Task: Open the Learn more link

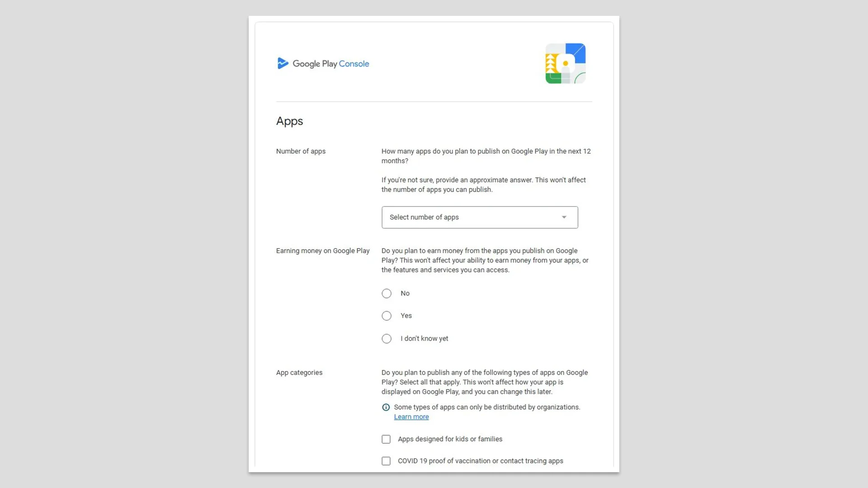Action: point(411,417)
